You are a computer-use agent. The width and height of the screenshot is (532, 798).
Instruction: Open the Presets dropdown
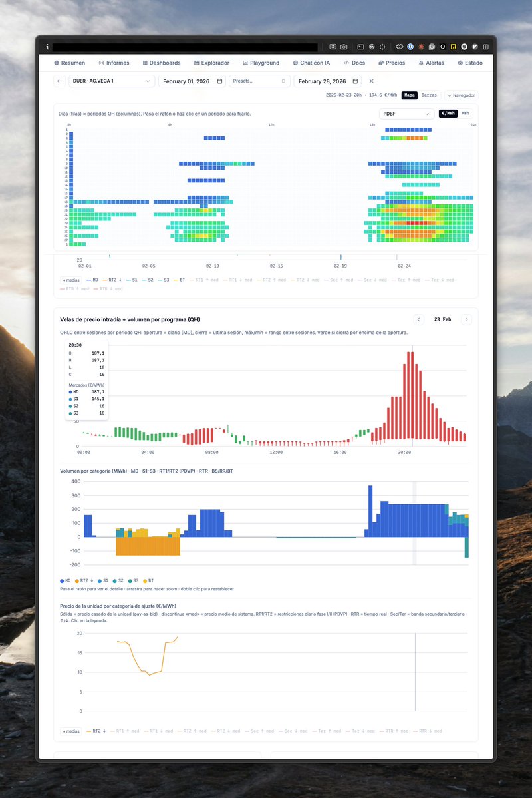point(259,81)
